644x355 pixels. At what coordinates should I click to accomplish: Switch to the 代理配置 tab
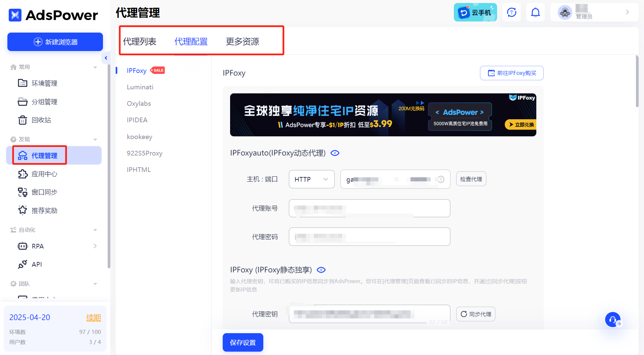click(x=191, y=41)
